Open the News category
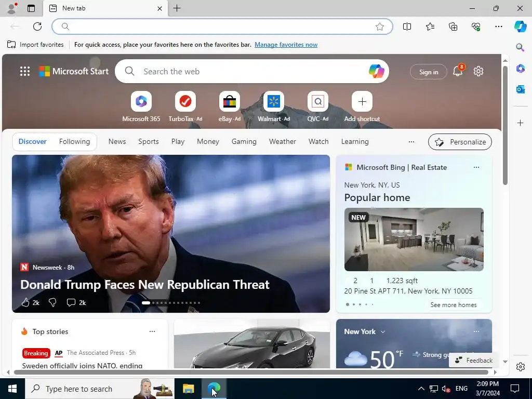The width and height of the screenshot is (532, 399). tap(117, 141)
